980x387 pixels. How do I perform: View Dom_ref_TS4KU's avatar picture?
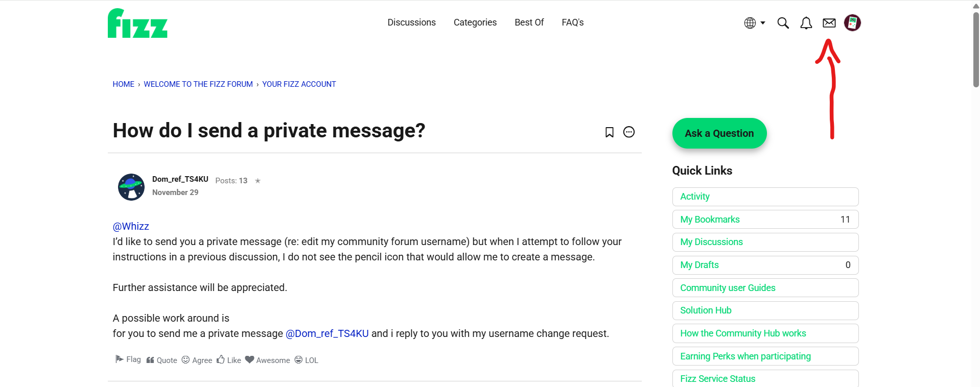pos(131,187)
